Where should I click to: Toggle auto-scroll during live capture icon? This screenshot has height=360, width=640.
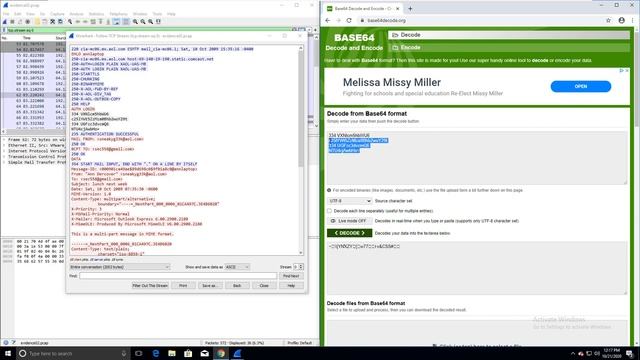pyautogui.click(x=116, y=22)
